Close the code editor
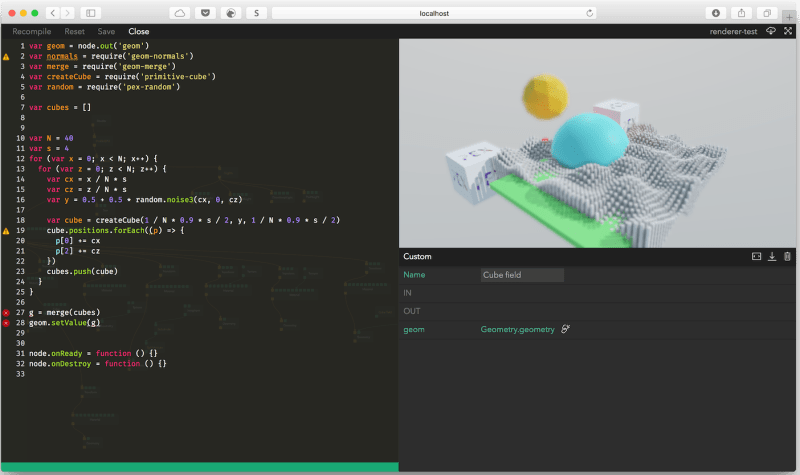The height and width of the screenshot is (475, 800). 139,32
